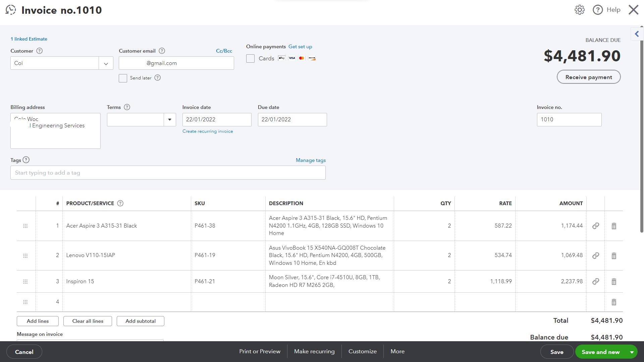Open Customize footer option
The width and height of the screenshot is (644, 362).
(363, 351)
